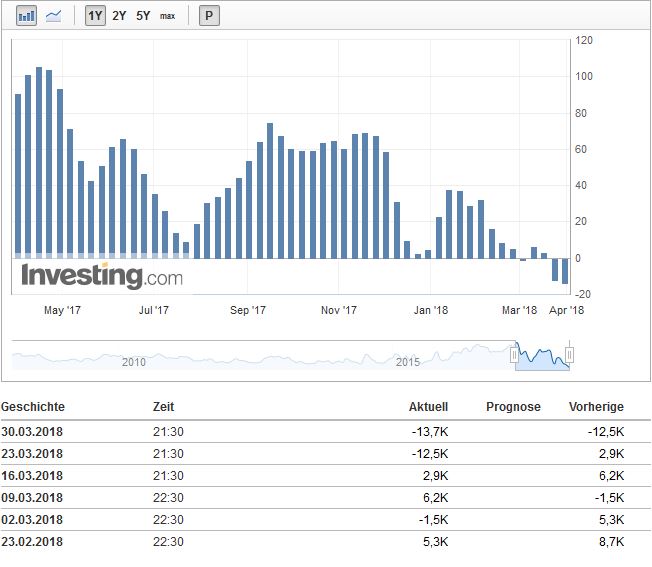Image resolution: width=652 pixels, height=567 pixels.
Task: Select the max time range
Action: tap(168, 16)
